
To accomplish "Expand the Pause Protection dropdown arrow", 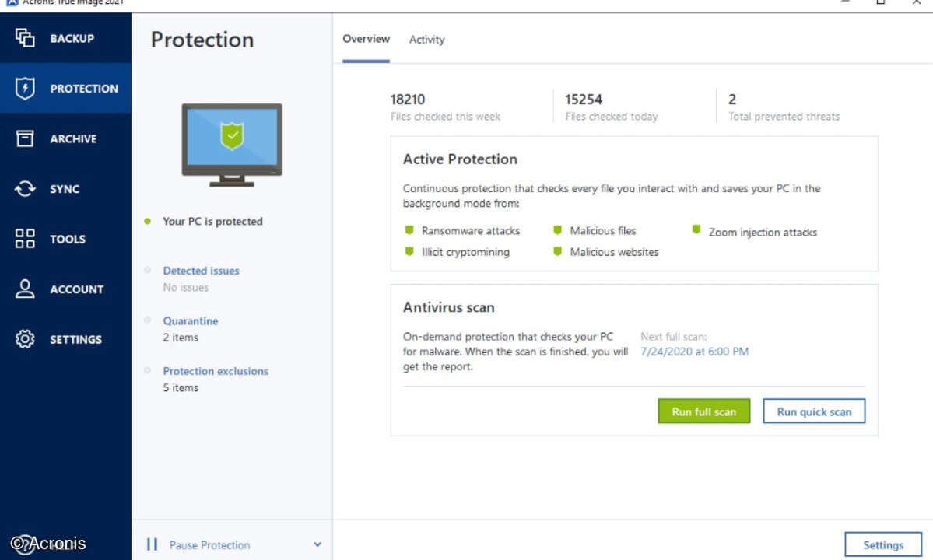I will tap(317, 544).
